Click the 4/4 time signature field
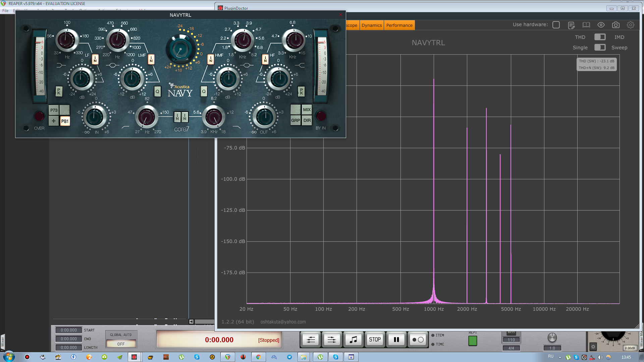Image resolution: width=644 pixels, height=362 pixels. pyautogui.click(x=511, y=348)
